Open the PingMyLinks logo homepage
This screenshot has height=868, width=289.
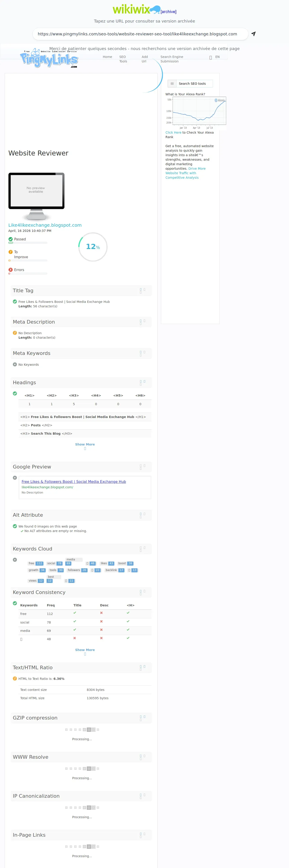click(49, 59)
